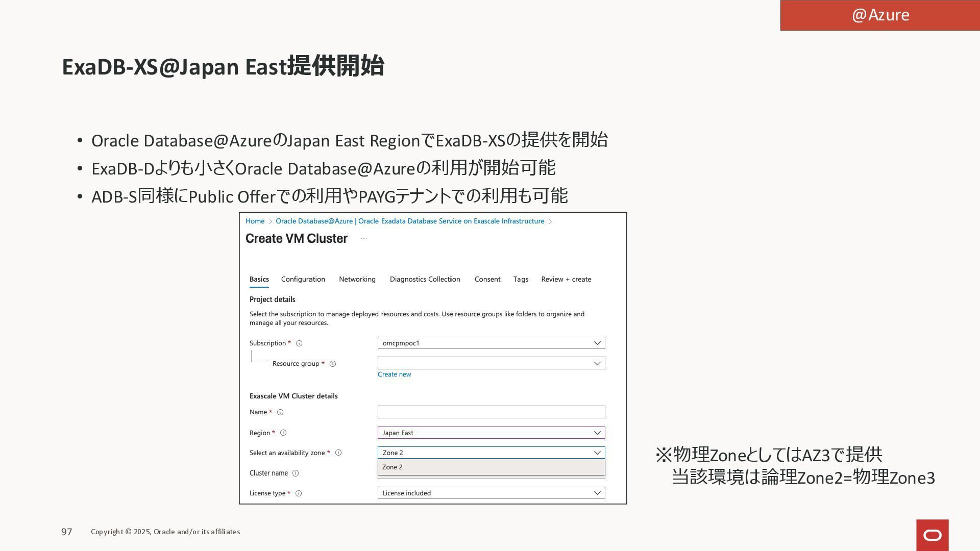The height and width of the screenshot is (551, 980).
Task: Click the info icon next to Subscription
Action: click(x=299, y=343)
